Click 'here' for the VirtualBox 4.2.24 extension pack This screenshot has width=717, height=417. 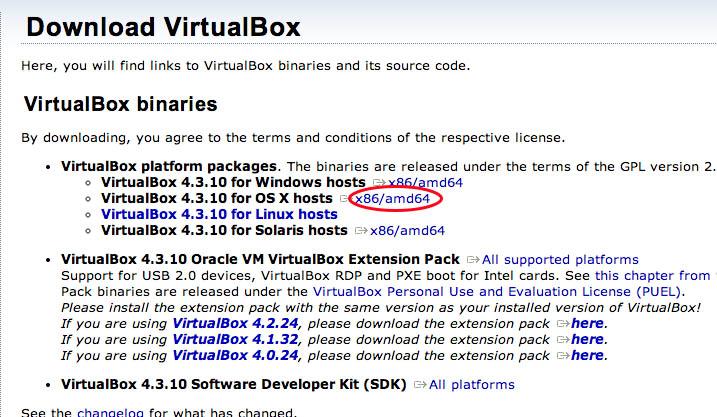tap(588, 324)
